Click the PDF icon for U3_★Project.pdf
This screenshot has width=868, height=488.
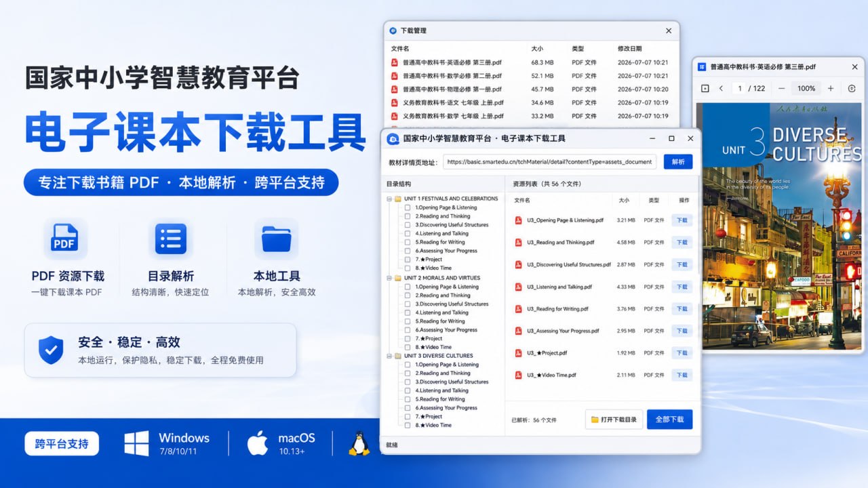click(x=518, y=353)
